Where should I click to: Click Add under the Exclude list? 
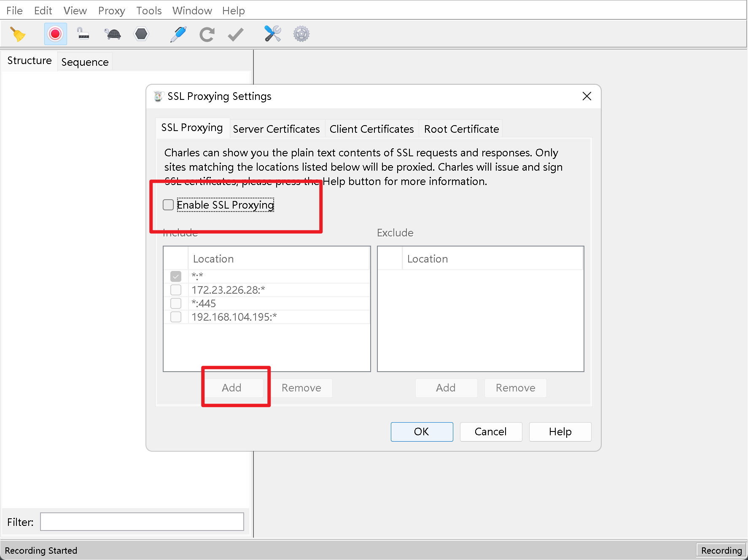click(x=446, y=388)
